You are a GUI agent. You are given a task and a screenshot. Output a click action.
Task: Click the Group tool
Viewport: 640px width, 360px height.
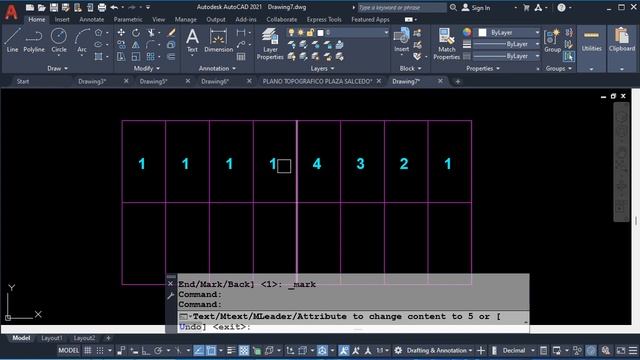552,41
